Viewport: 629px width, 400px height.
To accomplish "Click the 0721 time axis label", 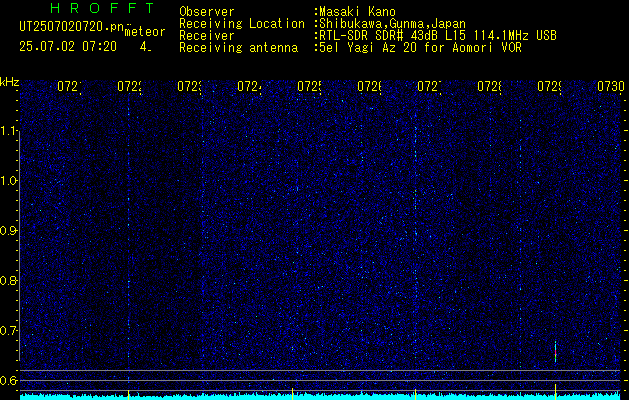I will pos(70,87).
